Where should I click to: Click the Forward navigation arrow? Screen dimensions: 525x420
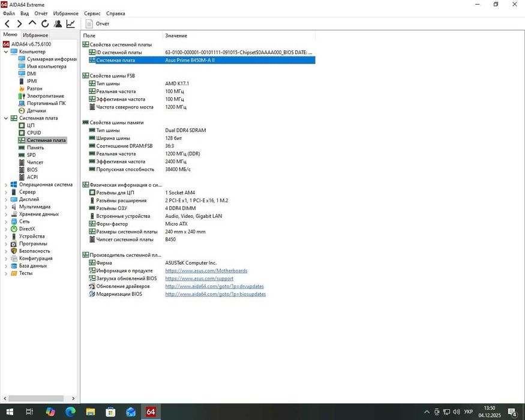pos(19,24)
